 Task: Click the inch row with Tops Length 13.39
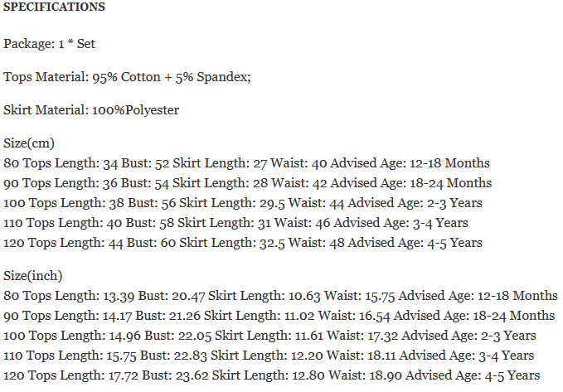pyautogui.click(x=280, y=296)
